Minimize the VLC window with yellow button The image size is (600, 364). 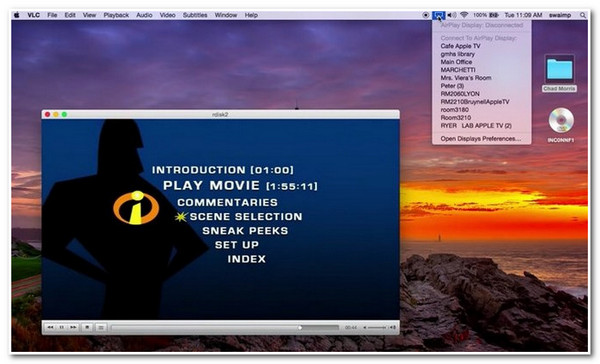(x=56, y=114)
